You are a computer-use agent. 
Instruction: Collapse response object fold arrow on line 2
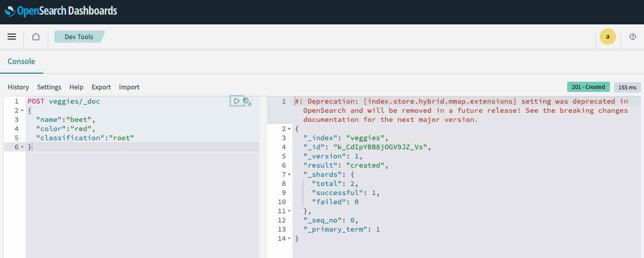click(289, 129)
